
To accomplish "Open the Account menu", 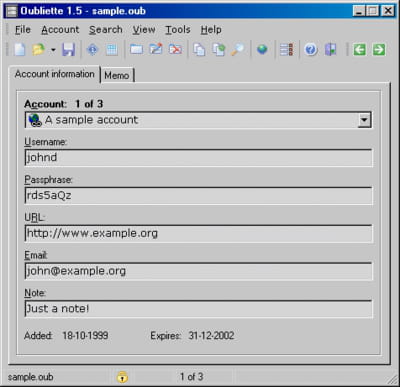I will (60, 30).
